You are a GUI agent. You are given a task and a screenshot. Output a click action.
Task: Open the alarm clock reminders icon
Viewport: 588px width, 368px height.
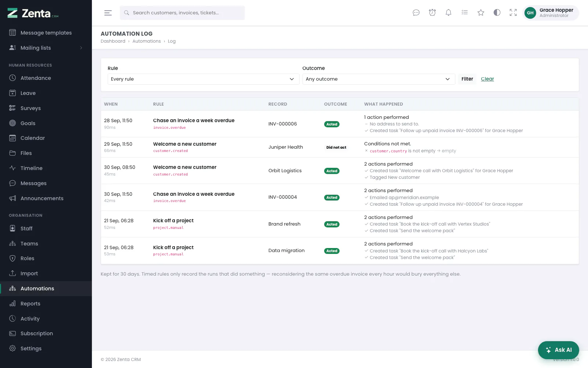[x=432, y=13]
